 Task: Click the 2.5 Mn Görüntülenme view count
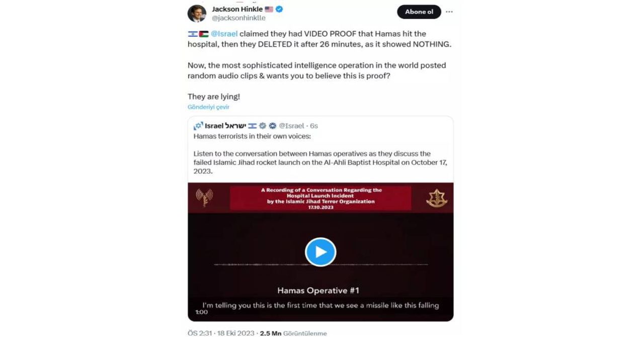pos(293,333)
